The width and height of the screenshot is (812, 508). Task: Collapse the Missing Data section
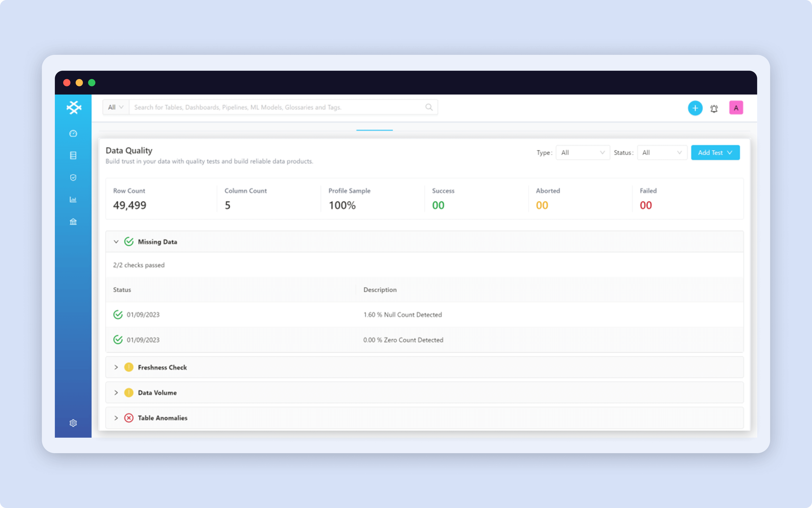(x=116, y=242)
